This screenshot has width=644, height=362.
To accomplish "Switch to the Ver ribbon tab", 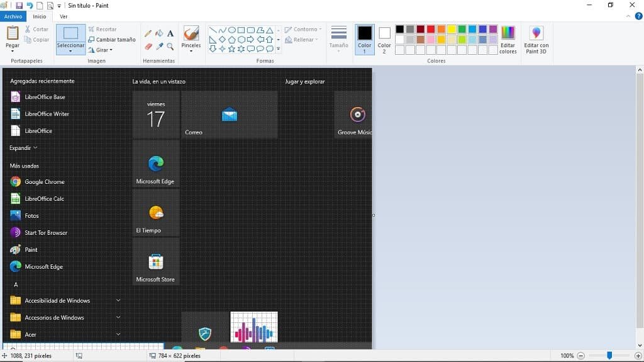I will (64, 16).
